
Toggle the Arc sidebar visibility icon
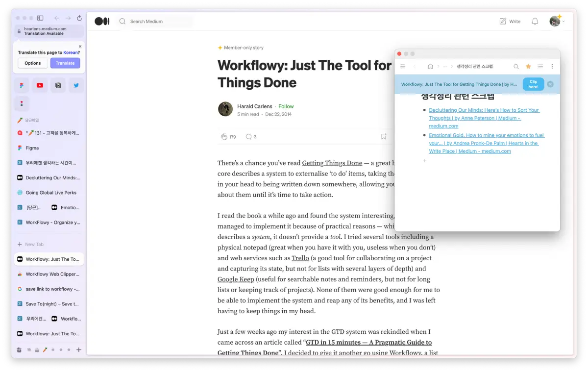click(x=40, y=18)
